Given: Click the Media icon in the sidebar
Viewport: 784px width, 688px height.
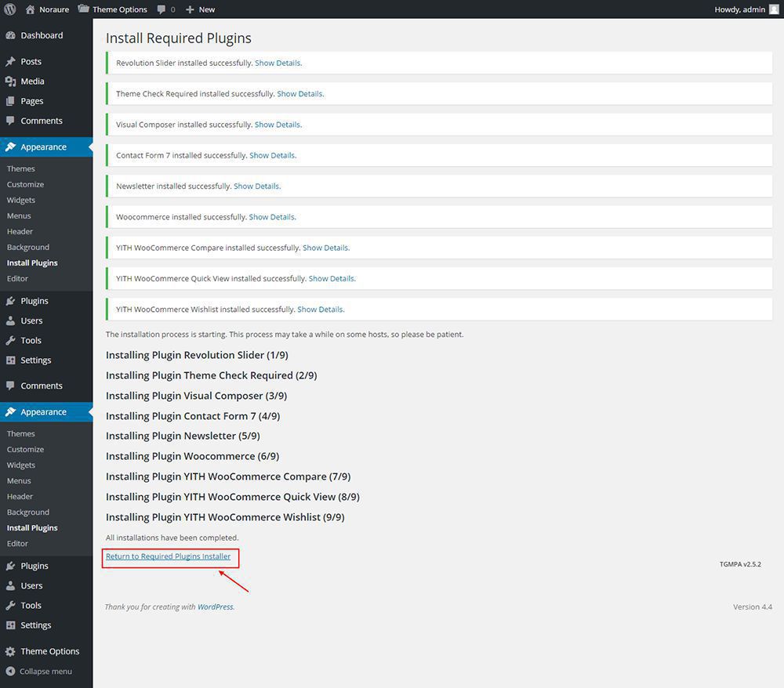Looking at the screenshot, I should point(10,81).
